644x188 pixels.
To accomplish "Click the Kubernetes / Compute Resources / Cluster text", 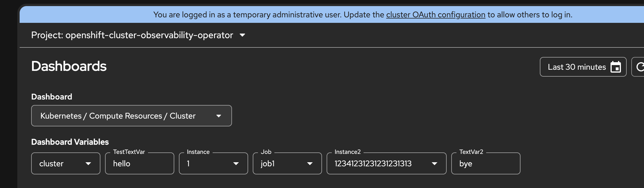I will click(x=118, y=116).
